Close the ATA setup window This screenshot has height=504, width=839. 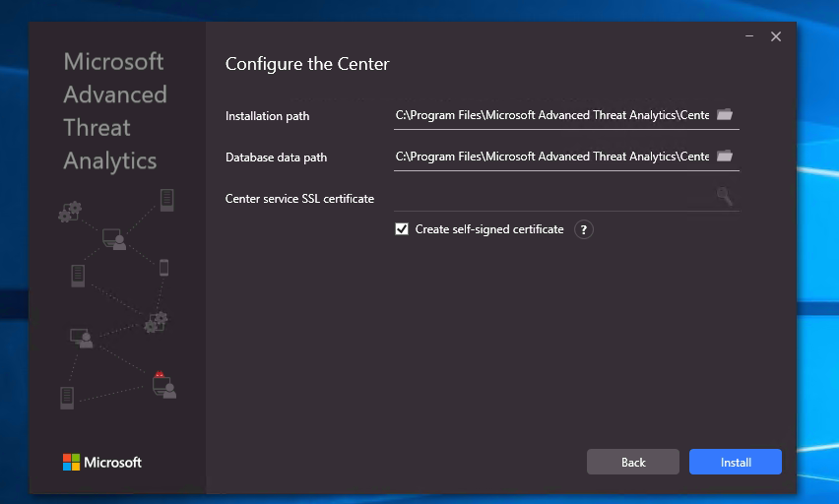776,36
